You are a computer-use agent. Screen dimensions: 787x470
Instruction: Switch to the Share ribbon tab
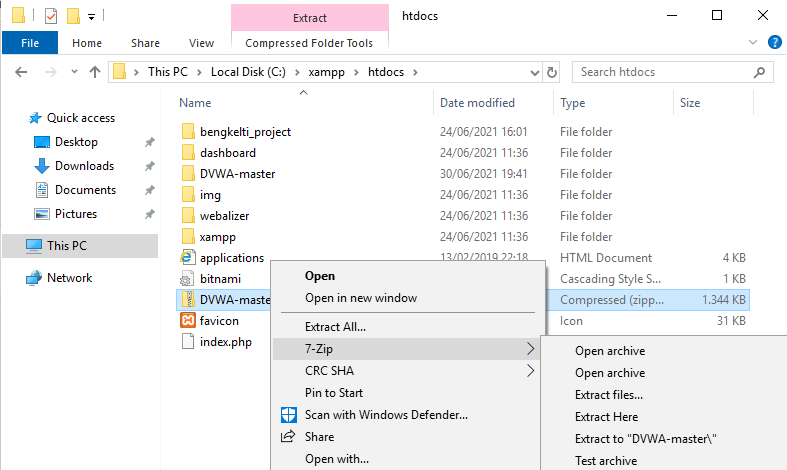tap(145, 43)
